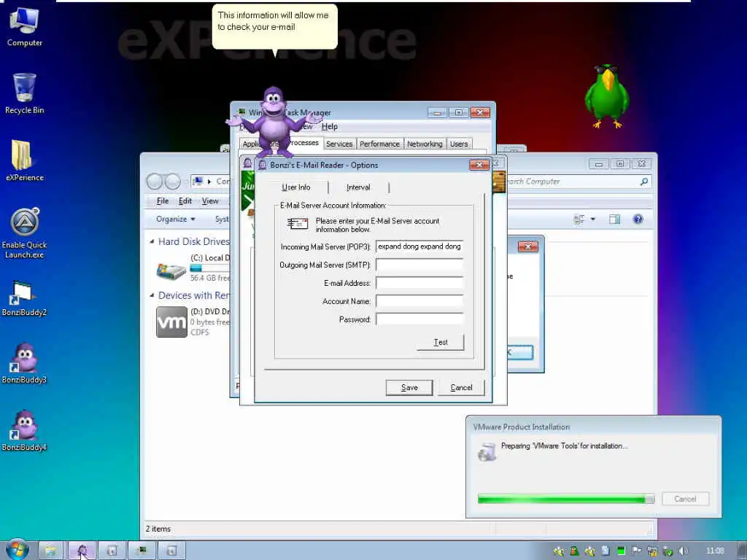The width and height of the screenshot is (747, 560).
Task: Click the Account Name field
Action: pyautogui.click(x=419, y=301)
